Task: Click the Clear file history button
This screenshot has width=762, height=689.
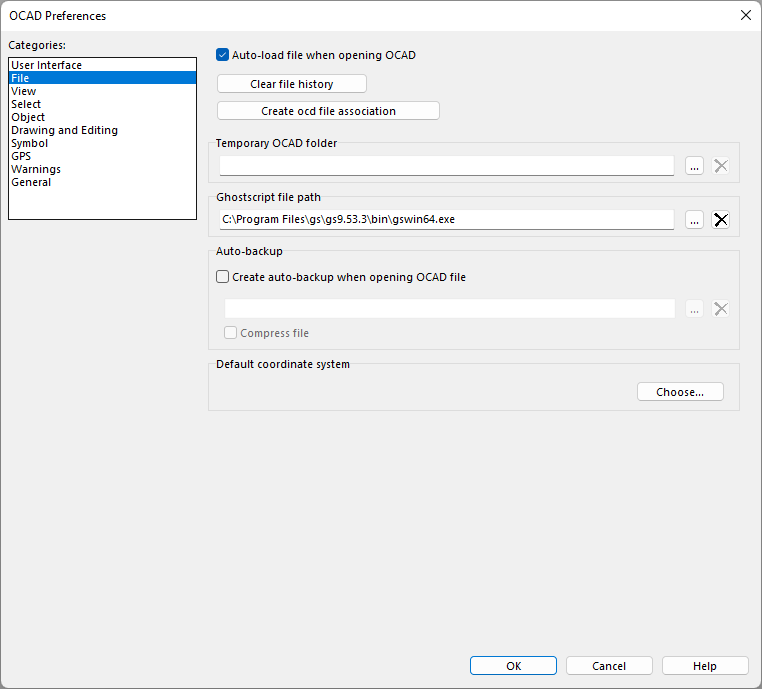Action: tap(292, 84)
